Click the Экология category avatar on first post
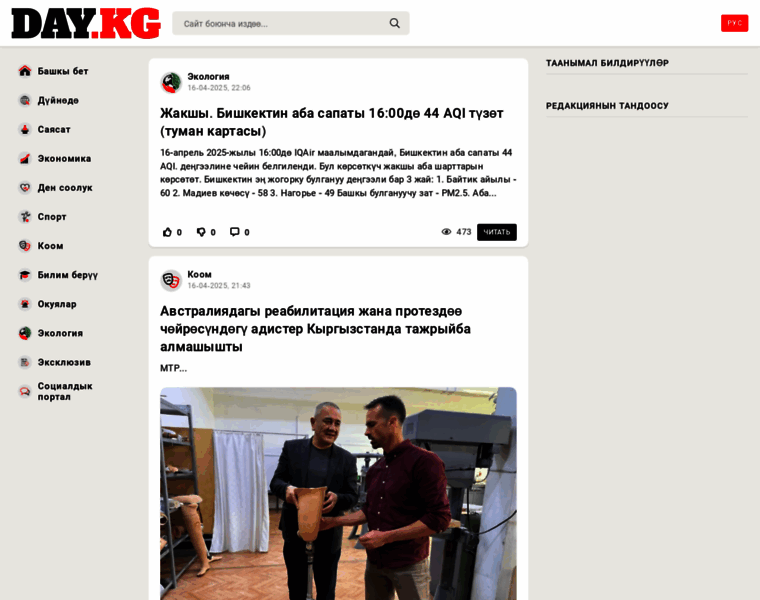Screen dimensions: 760x600 tap(171, 82)
